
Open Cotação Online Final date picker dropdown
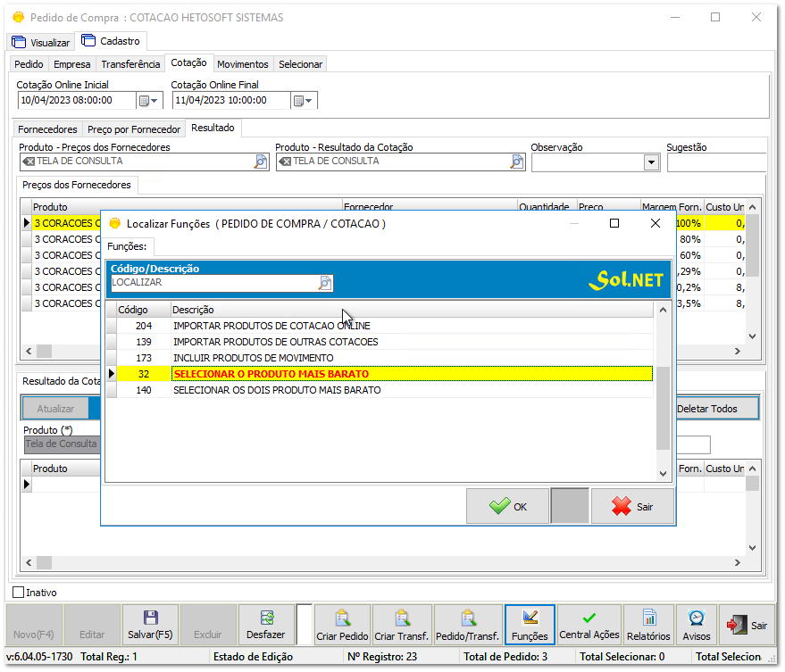pyautogui.click(x=304, y=101)
